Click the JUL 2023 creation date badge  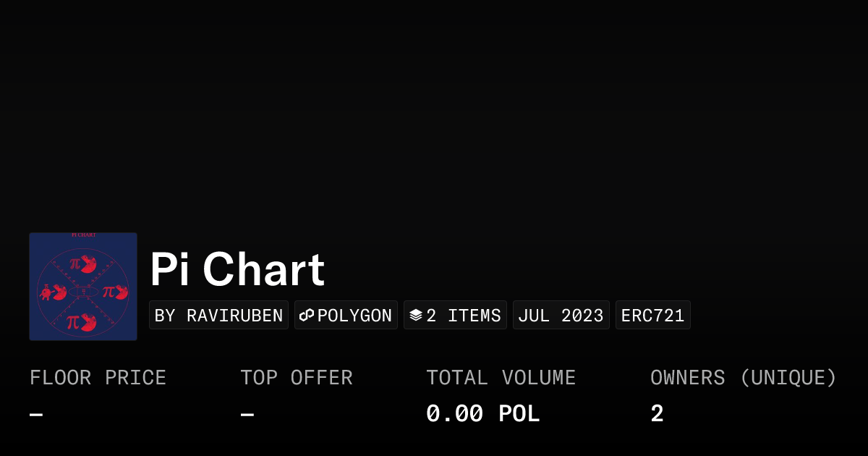point(561,314)
